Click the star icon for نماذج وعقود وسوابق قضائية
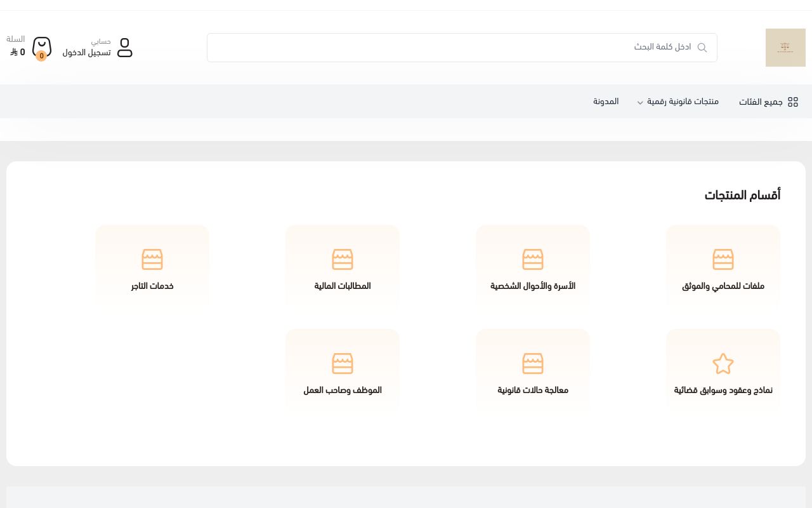812x508 pixels. click(x=723, y=364)
